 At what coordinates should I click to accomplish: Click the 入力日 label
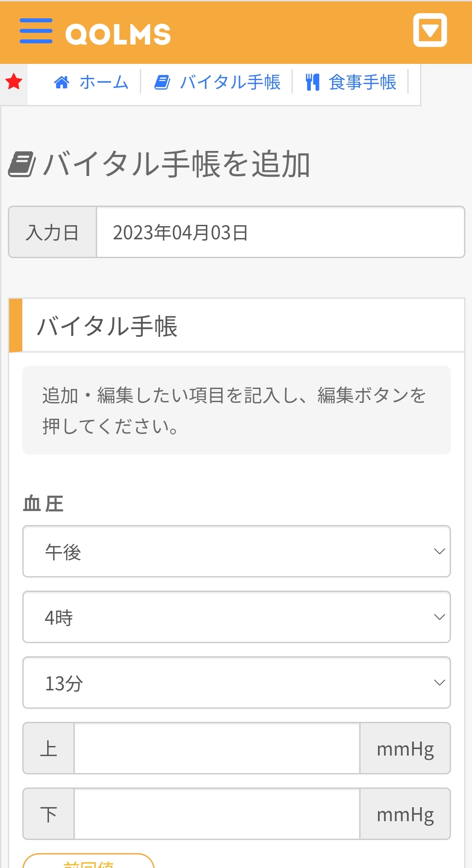click(x=52, y=232)
